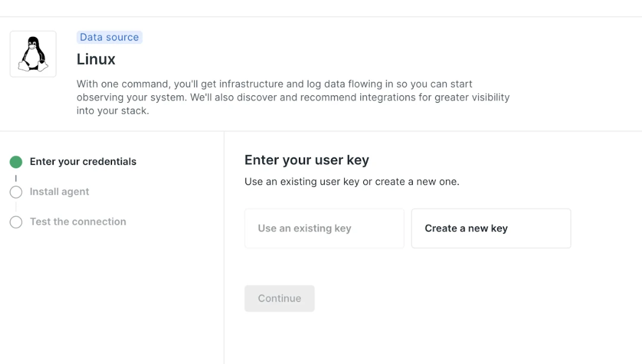Click 'Use an existing user key' description text
This screenshot has width=642, height=364.
point(352,181)
